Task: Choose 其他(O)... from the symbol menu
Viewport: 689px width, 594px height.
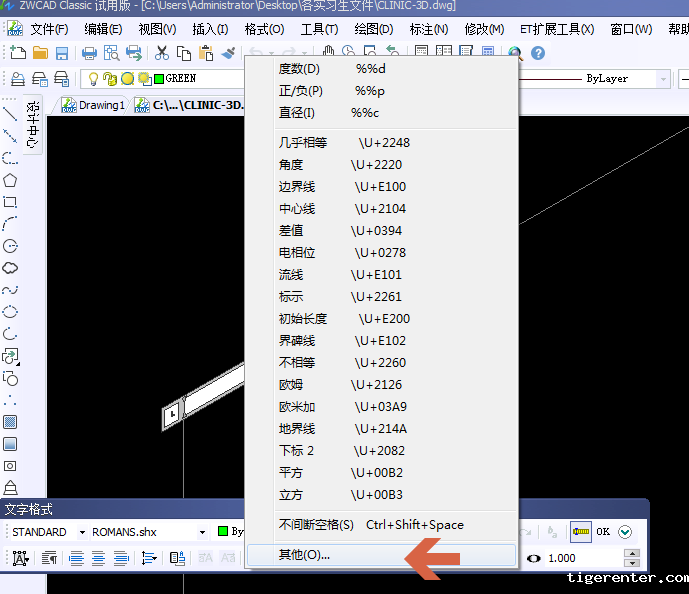Action: coord(381,555)
